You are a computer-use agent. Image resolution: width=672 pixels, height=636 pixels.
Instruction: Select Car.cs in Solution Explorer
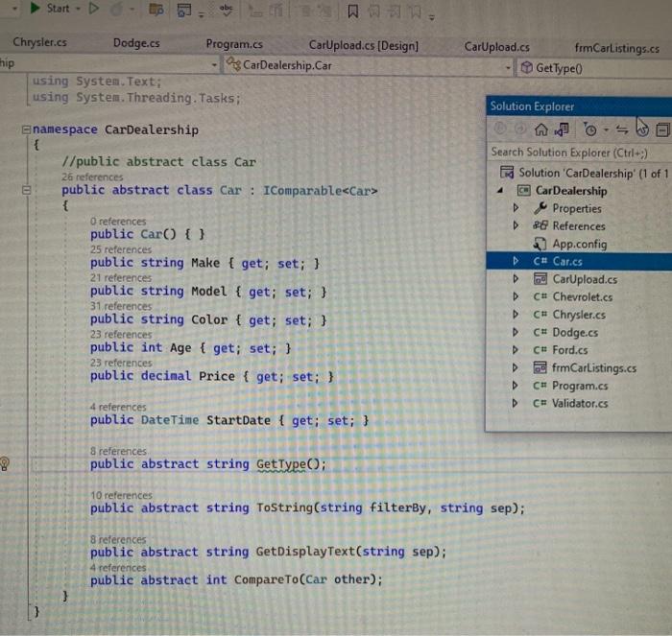(567, 261)
